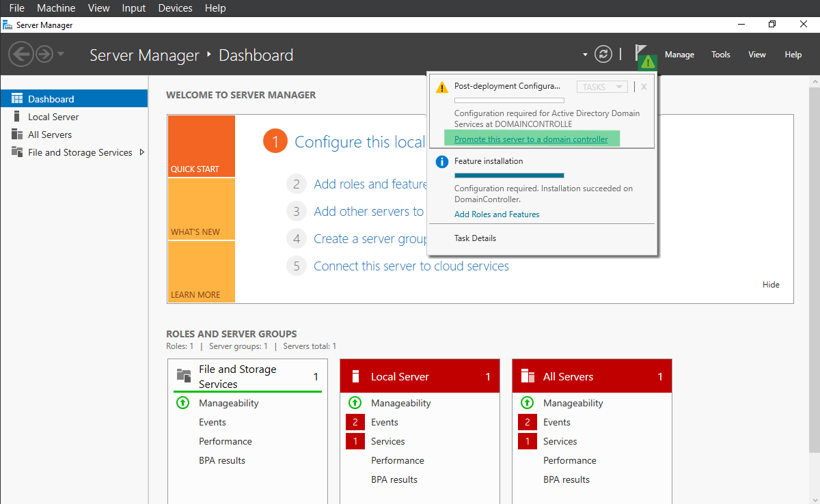
Task: Select All Servers in the sidebar
Action: click(74, 135)
